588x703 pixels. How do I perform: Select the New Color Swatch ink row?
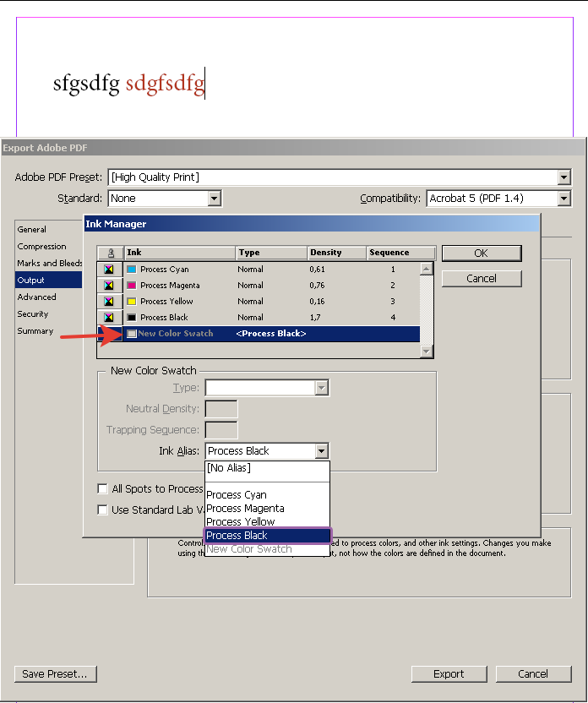point(259,334)
